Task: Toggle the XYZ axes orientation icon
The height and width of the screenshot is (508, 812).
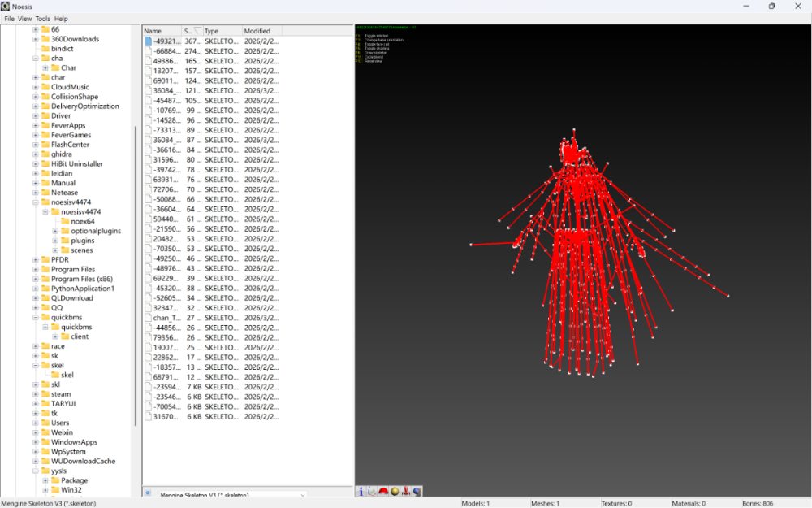Action: click(373, 492)
